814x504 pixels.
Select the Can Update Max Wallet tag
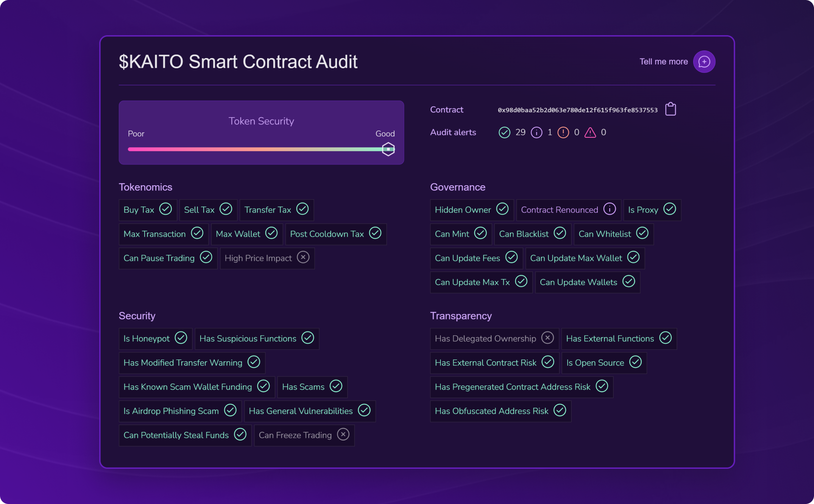[584, 258]
